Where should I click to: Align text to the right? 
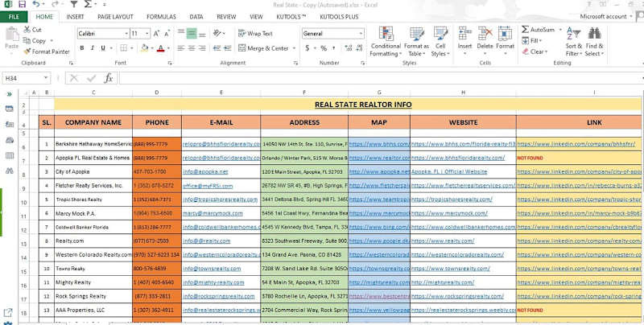tap(202, 48)
